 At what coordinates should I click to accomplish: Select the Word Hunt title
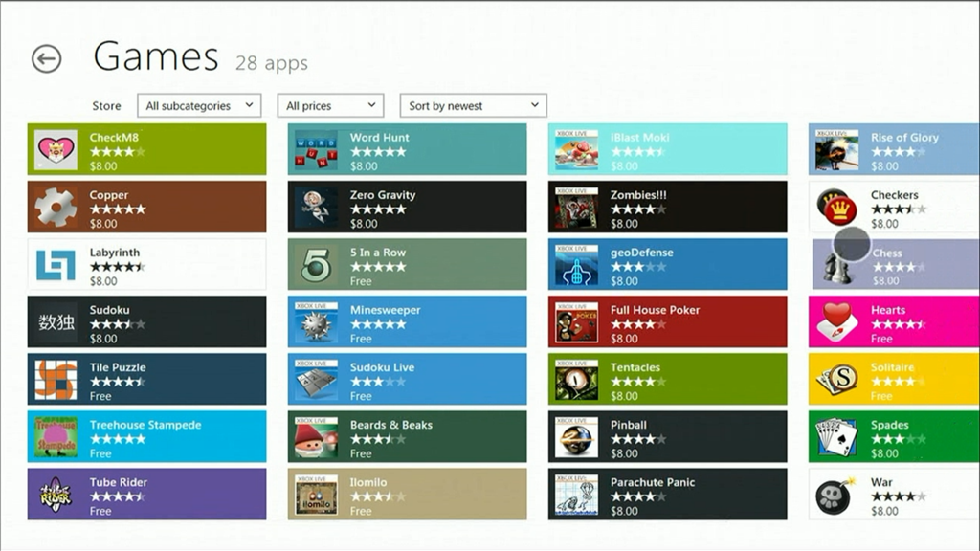point(379,138)
